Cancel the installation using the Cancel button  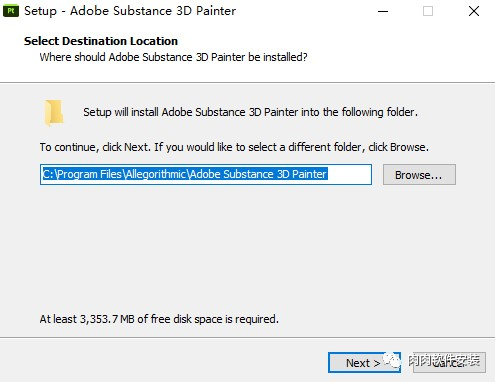click(x=449, y=363)
